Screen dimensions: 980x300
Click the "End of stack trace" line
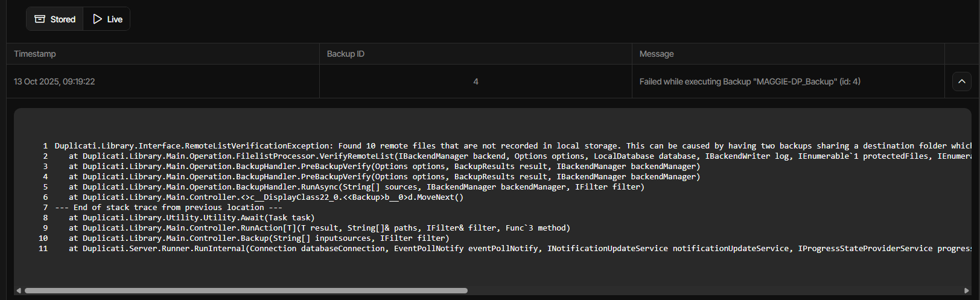pyautogui.click(x=169, y=208)
